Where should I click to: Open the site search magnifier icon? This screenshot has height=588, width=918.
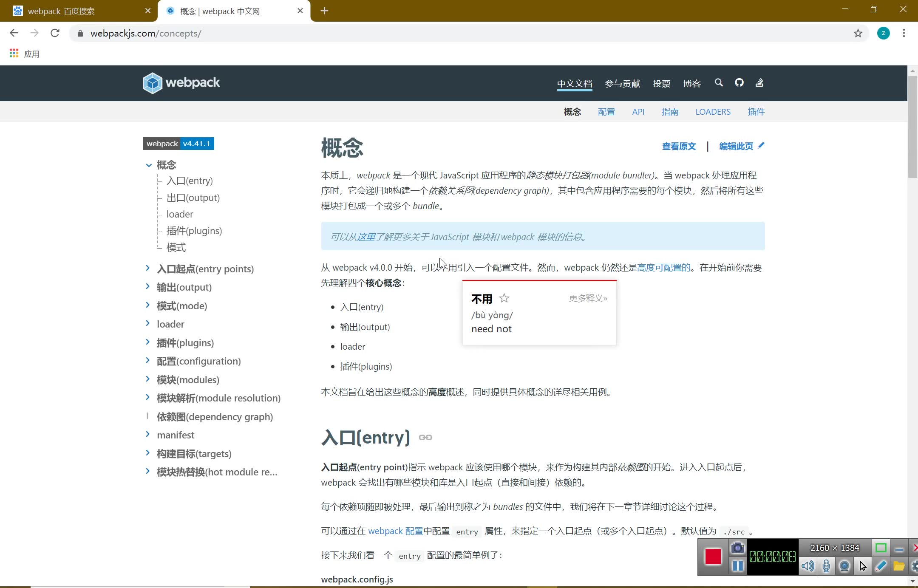click(719, 82)
